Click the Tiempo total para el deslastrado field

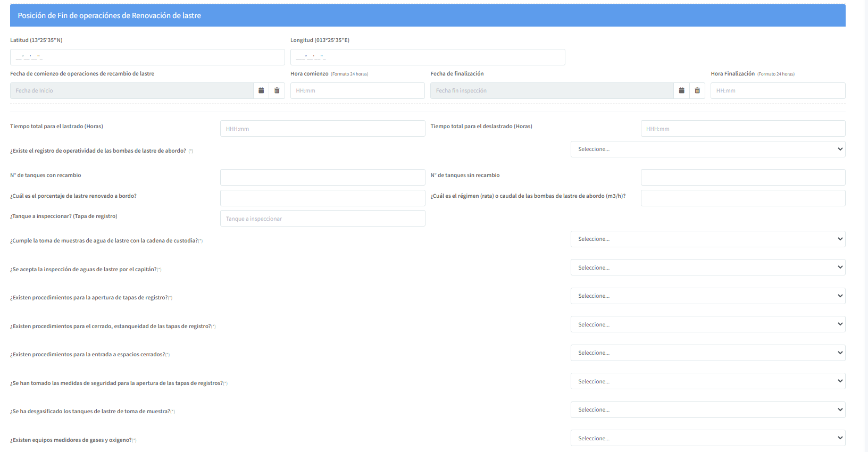742,129
